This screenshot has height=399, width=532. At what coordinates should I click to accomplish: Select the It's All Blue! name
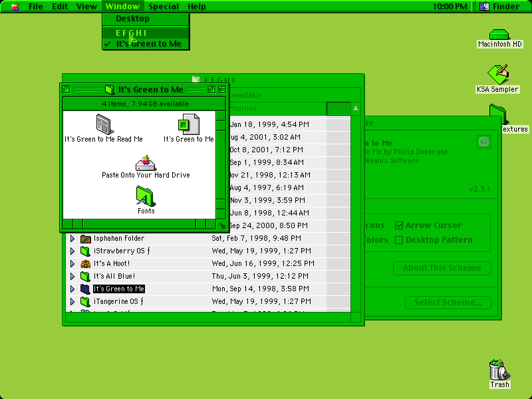point(114,276)
